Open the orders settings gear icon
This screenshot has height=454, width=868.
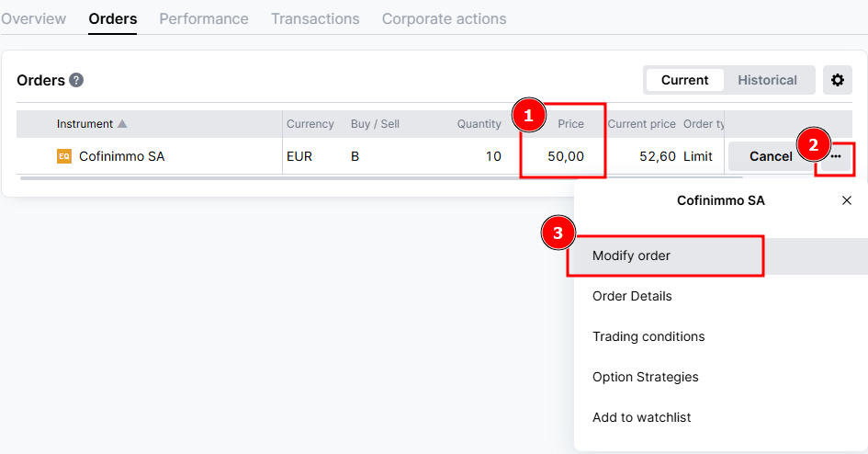pyautogui.click(x=838, y=80)
